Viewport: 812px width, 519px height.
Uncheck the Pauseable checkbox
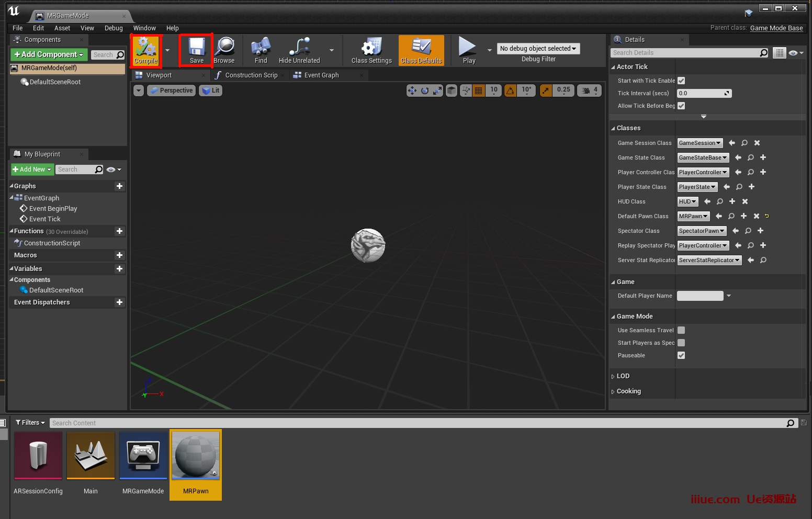point(681,355)
